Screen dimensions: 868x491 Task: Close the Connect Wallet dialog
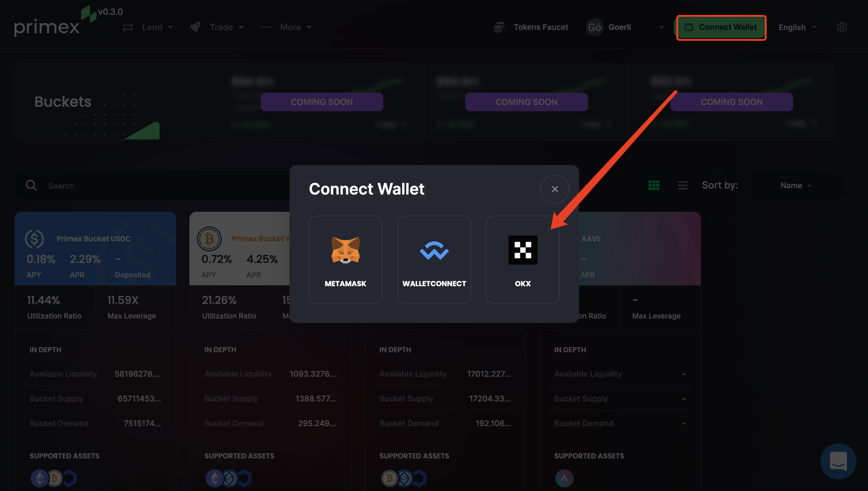555,189
